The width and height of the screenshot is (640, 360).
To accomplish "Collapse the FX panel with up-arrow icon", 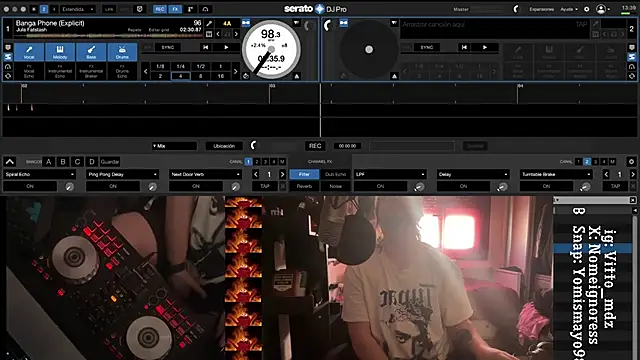I will click(x=10, y=162).
